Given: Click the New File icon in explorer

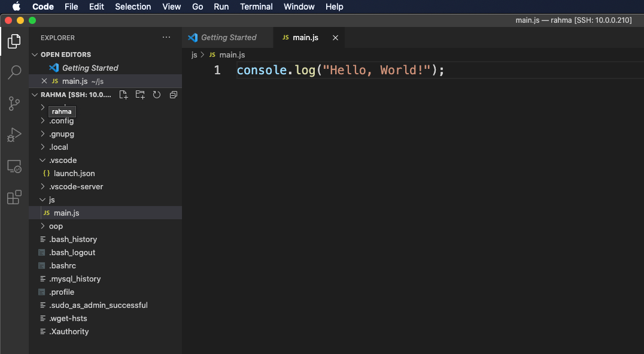Looking at the screenshot, I should tap(123, 95).
